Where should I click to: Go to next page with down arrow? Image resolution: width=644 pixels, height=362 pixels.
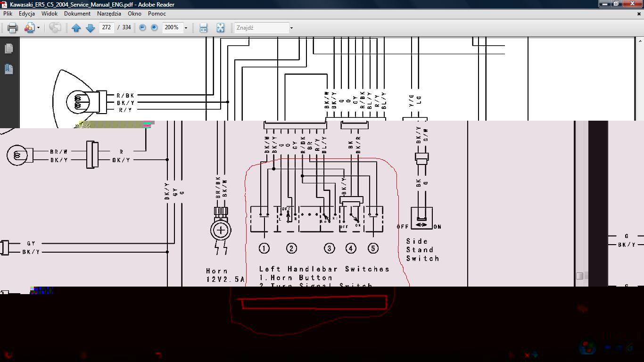click(90, 28)
